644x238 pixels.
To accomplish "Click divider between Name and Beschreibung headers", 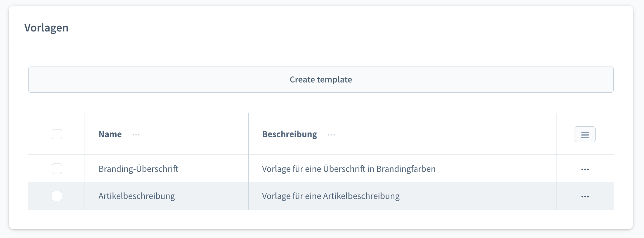I will click(x=249, y=134).
